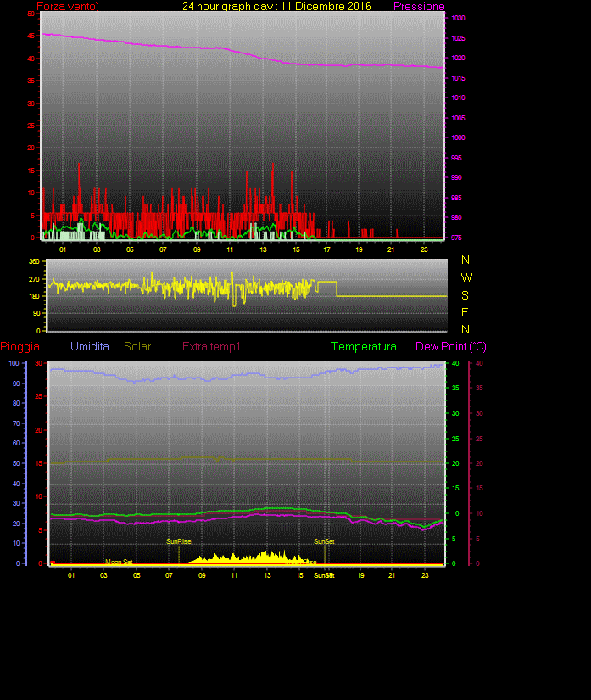Click the 'Extra temp1' legend label
The height and width of the screenshot is (700, 591).
click(211, 346)
